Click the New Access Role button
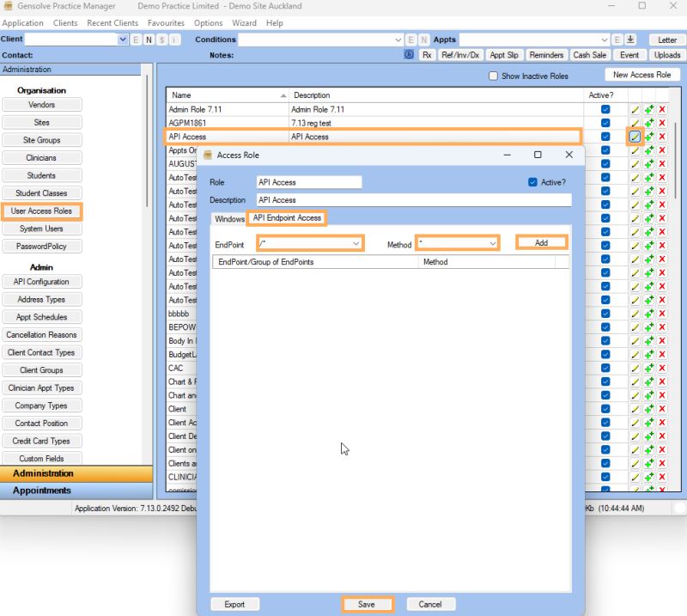687x616 pixels. pyautogui.click(x=642, y=74)
